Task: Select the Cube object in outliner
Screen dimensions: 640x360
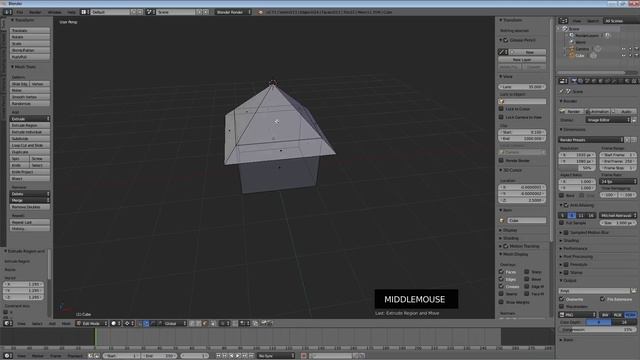Action: [580, 56]
